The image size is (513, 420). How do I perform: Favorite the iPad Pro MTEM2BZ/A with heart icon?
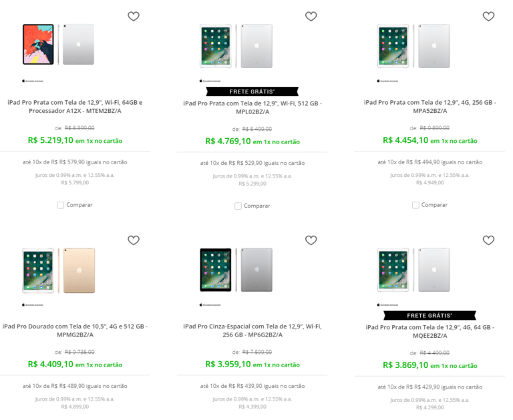pyautogui.click(x=134, y=17)
